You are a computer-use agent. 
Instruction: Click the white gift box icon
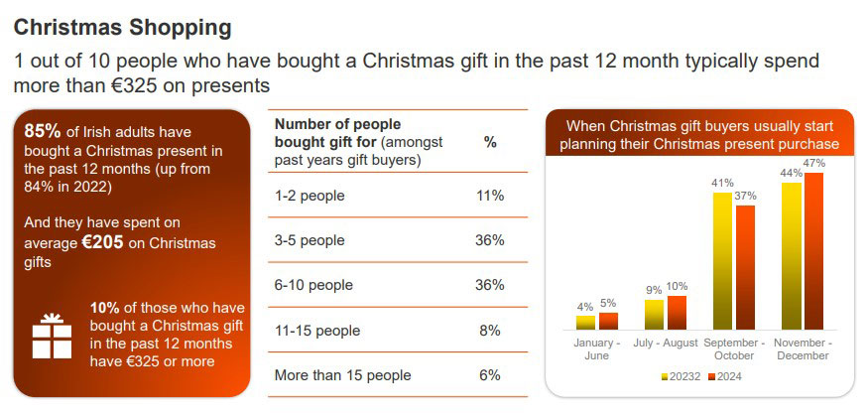(53, 336)
